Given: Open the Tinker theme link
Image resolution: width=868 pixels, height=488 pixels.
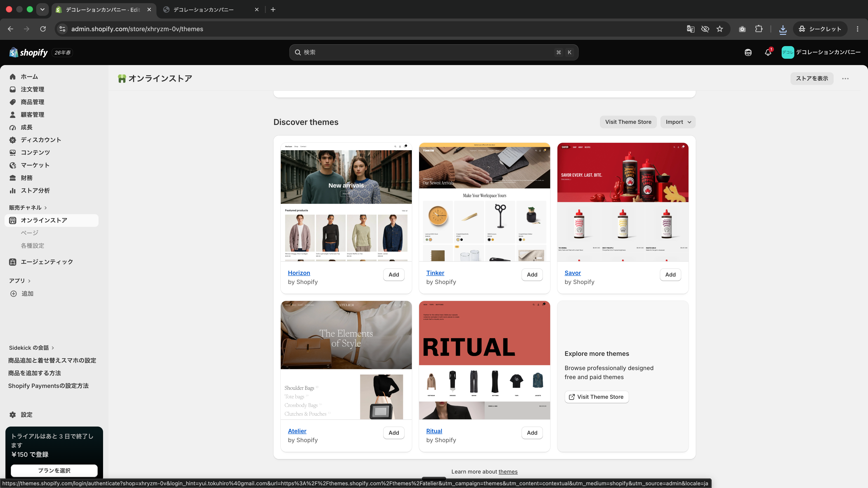Looking at the screenshot, I should (435, 273).
